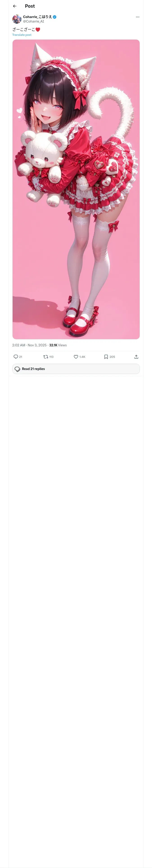Like the post with the heart icon

click(76, 356)
